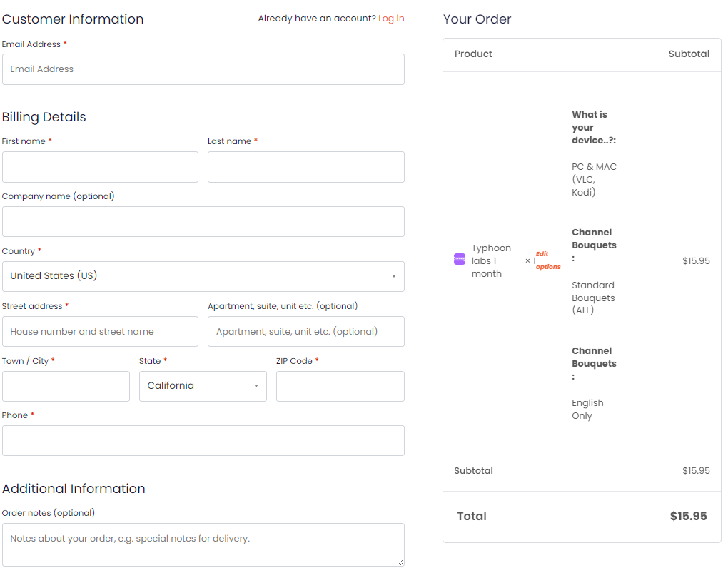The width and height of the screenshot is (728, 568).
Task: Open the Country dropdown
Action: click(203, 276)
